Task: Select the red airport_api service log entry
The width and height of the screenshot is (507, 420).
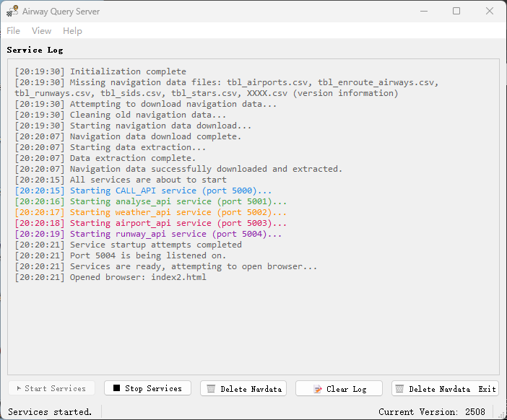Action: click(x=150, y=223)
